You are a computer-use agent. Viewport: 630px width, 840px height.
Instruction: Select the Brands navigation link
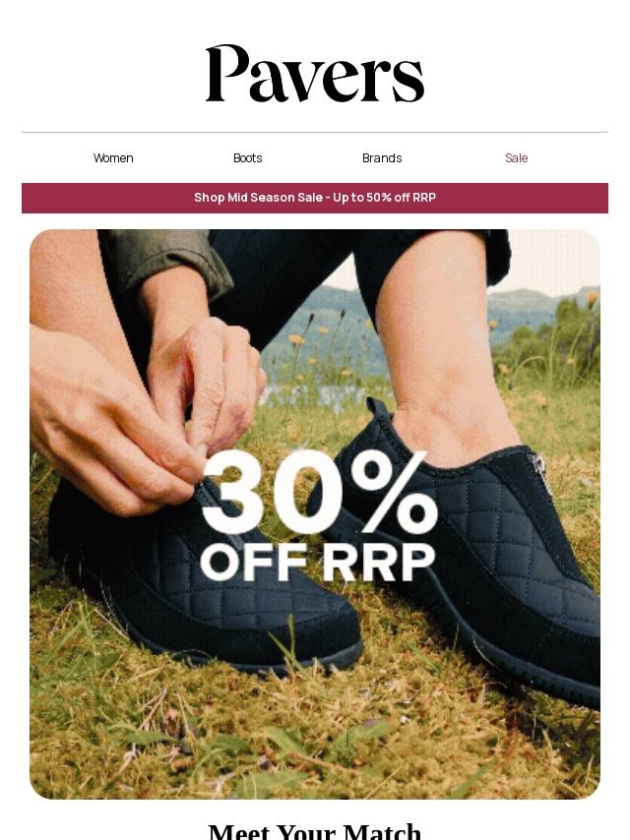pyautogui.click(x=382, y=158)
